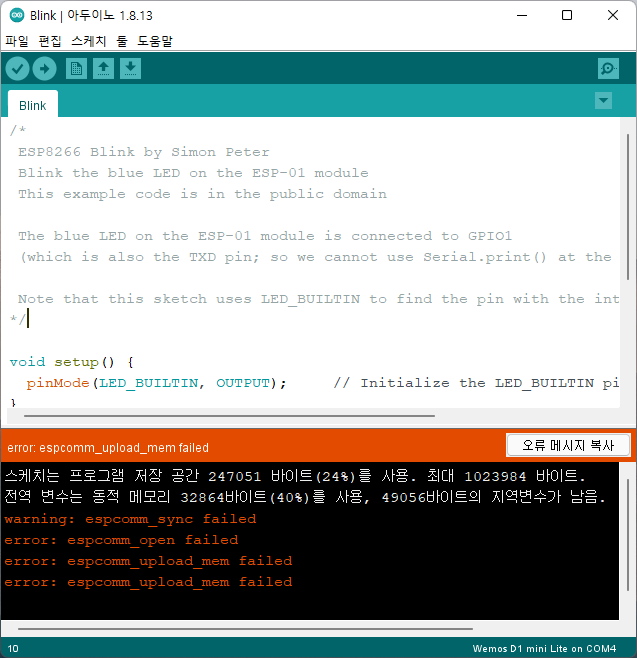
Task: Click 'Wemos D1 mini Lite on COM4' status
Action: 544,648
